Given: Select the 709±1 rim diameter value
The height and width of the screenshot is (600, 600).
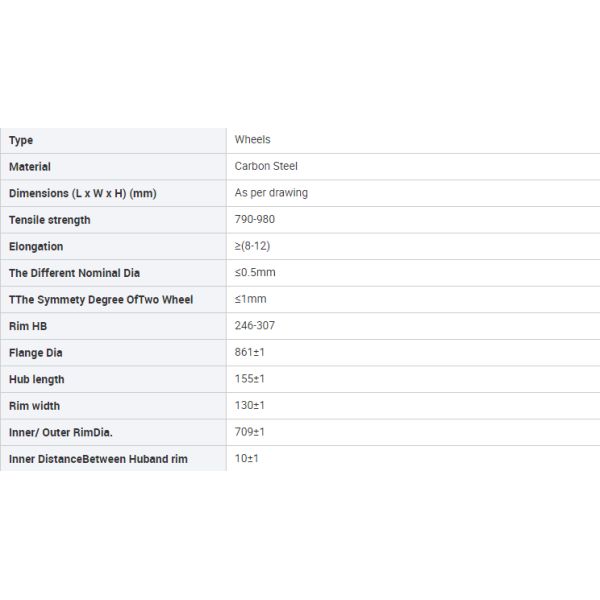Looking at the screenshot, I should 250,432.
